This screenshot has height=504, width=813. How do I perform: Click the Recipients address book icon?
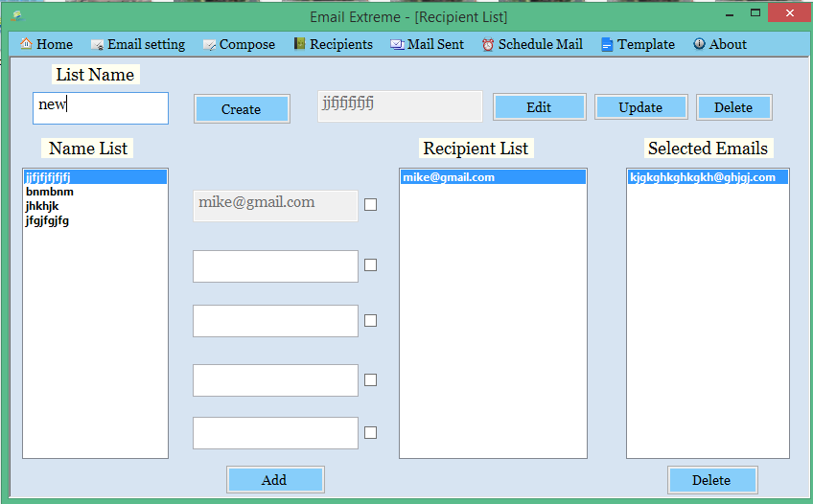tap(299, 44)
